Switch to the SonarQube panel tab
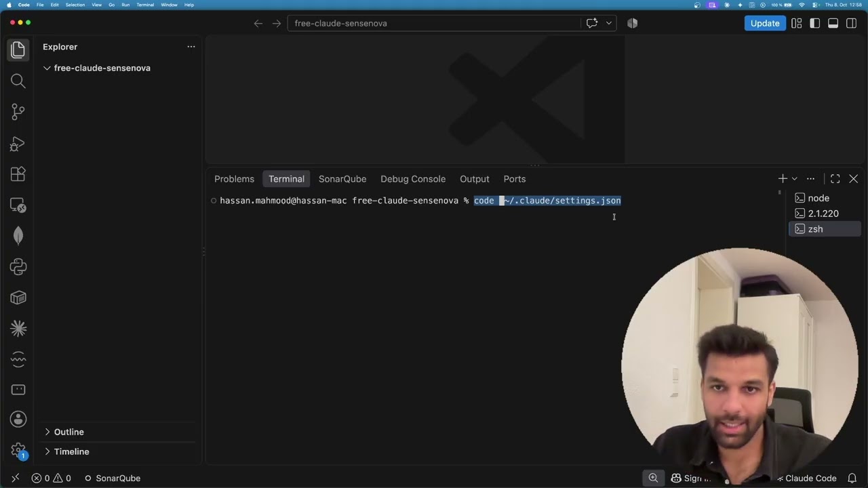 (342, 179)
